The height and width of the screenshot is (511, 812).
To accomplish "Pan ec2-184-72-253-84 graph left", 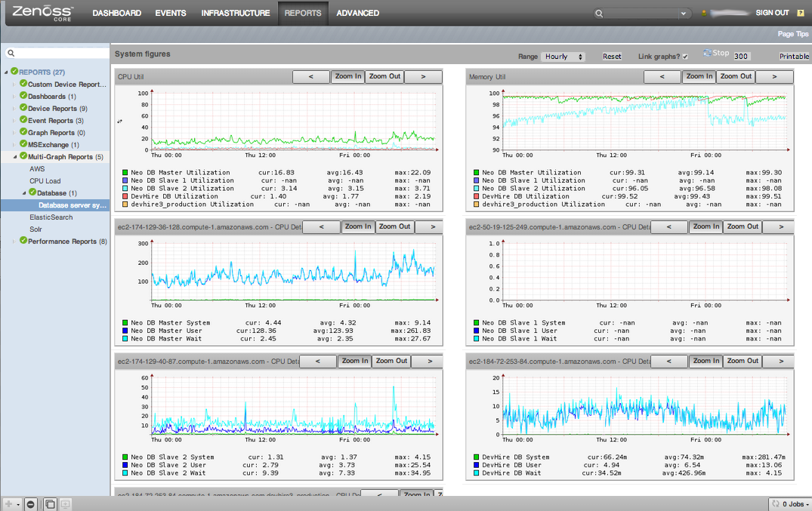I will pos(669,362).
